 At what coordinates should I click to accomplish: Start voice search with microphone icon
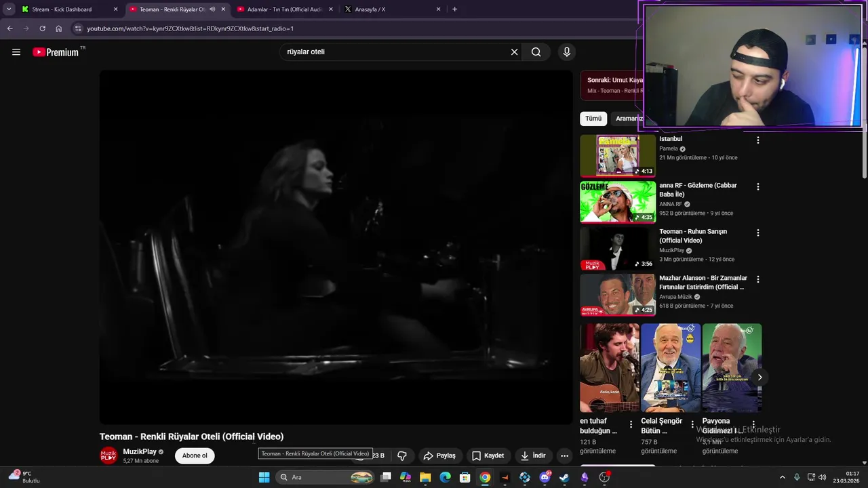pyautogui.click(x=567, y=52)
